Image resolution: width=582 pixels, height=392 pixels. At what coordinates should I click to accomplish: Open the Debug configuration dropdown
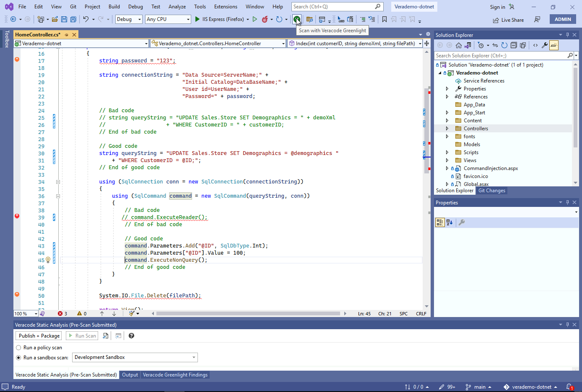click(129, 19)
